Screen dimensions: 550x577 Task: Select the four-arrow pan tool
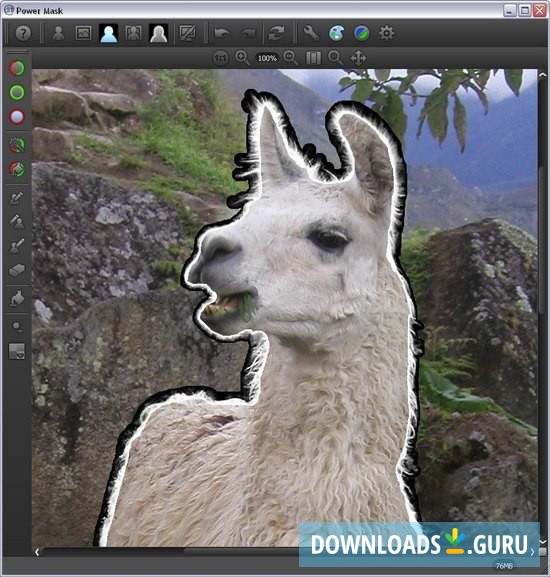[x=358, y=58]
